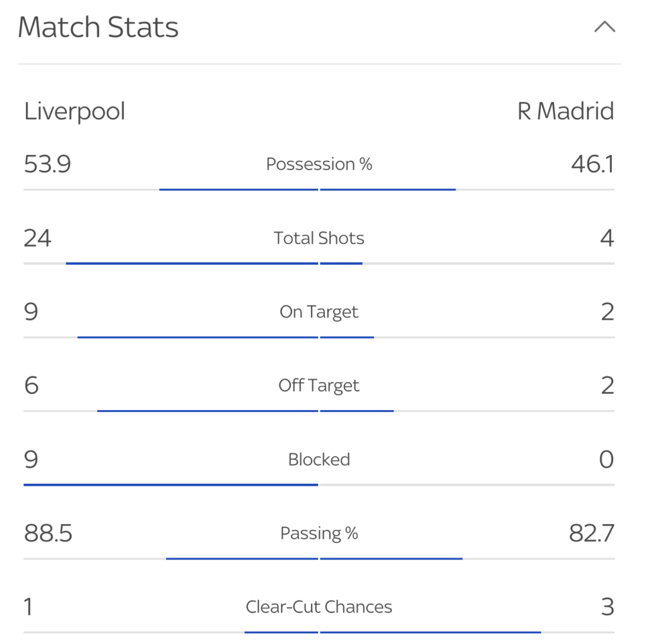Select the Liverpool team name
Viewport: 646px width, 644px height.
coord(74,112)
